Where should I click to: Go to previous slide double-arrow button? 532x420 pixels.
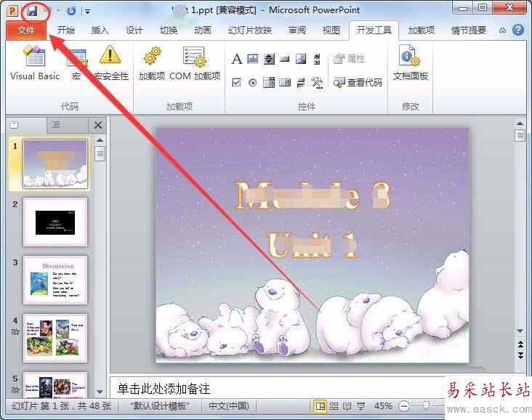point(520,344)
